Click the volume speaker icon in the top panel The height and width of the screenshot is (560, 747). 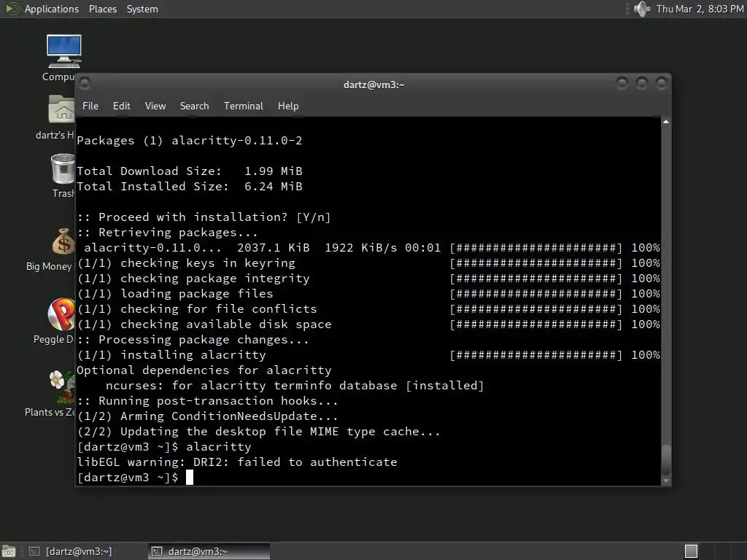pos(642,9)
